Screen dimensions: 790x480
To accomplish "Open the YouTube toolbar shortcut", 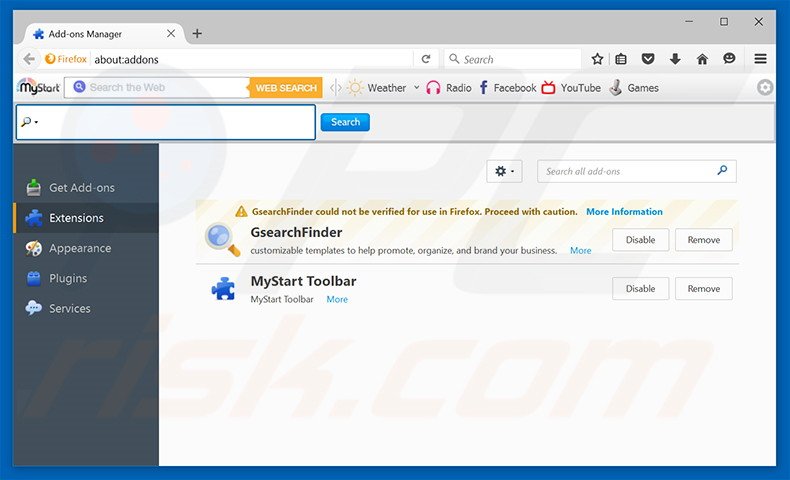I will (571, 88).
